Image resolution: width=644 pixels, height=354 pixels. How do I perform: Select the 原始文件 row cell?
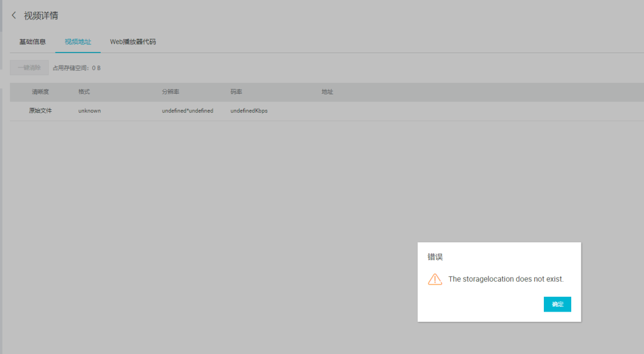(x=41, y=110)
